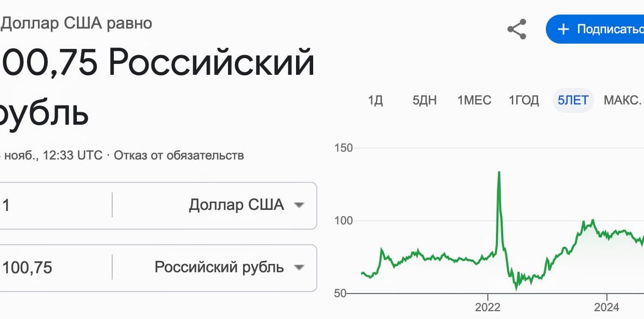Select the 5ДН time range
This screenshot has width=644, height=319.
pos(424,100)
